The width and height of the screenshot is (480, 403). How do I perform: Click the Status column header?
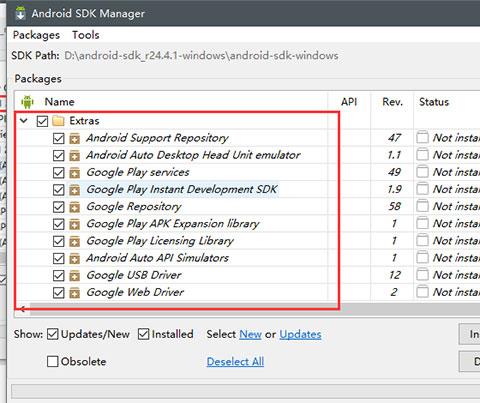434,102
